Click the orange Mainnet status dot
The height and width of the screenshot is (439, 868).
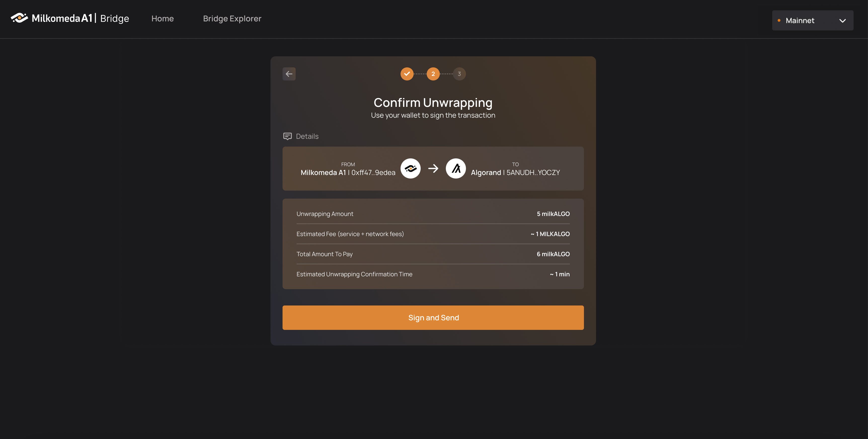[779, 21]
